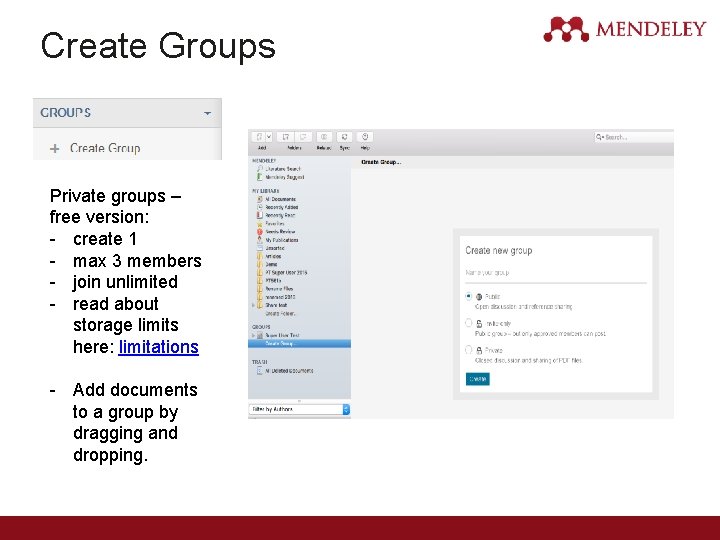Click the Help toolbar icon

365,137
